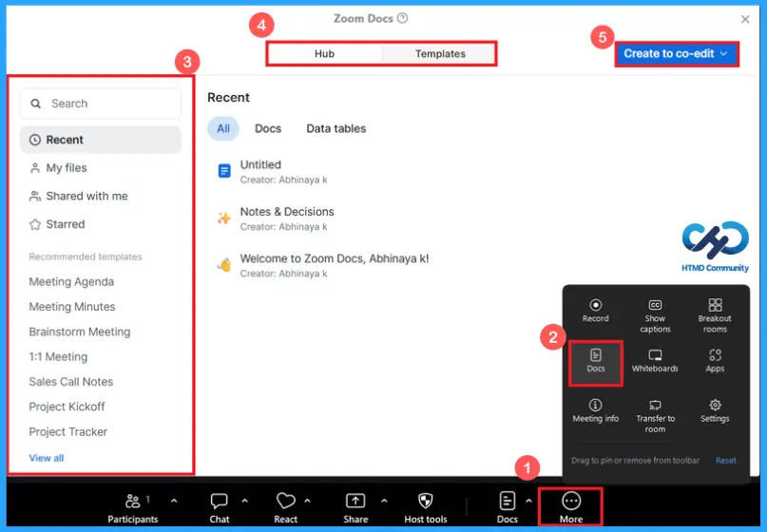This screenshot has width=767, height=532.
Task: Select Docs in the More popup
Action: (x=596, y=361)
